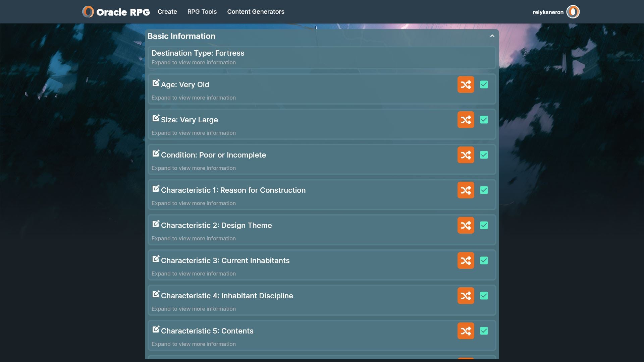
Task: Click edit pencil icon beside Age
Action: point(156,83)
